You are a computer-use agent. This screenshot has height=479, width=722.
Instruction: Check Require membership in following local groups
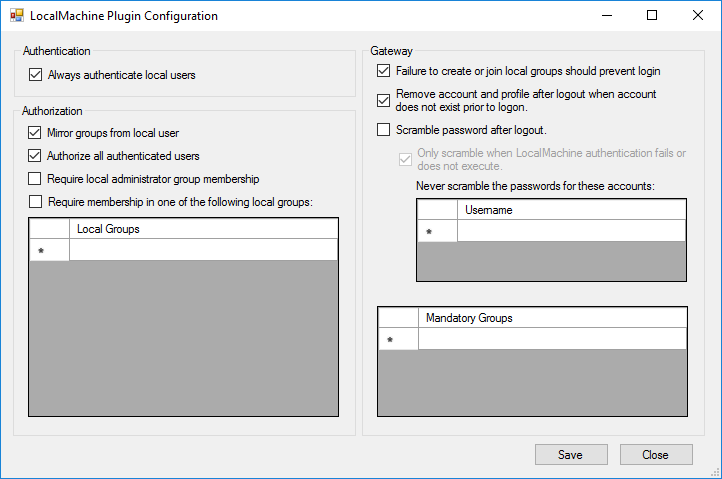coord(36,202)
